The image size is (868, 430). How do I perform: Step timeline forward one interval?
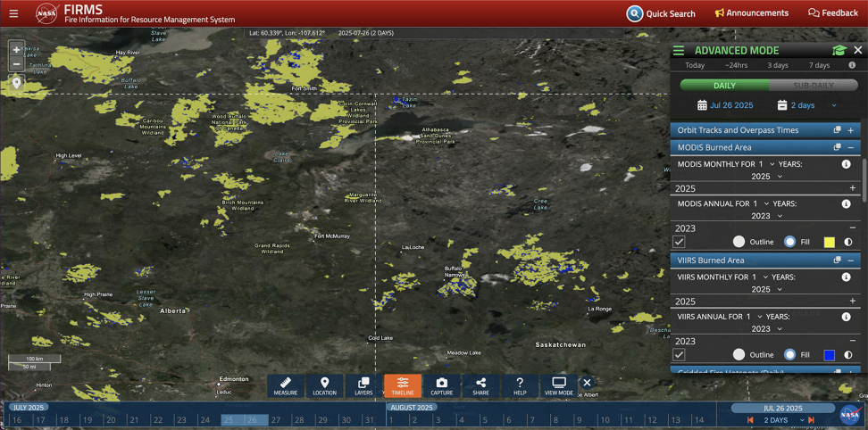point(811,420)
